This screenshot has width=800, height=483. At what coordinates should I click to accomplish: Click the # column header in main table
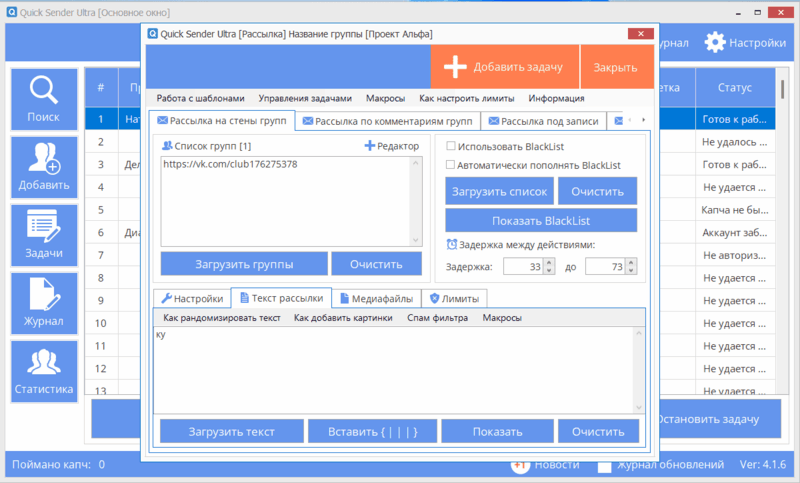101,88
